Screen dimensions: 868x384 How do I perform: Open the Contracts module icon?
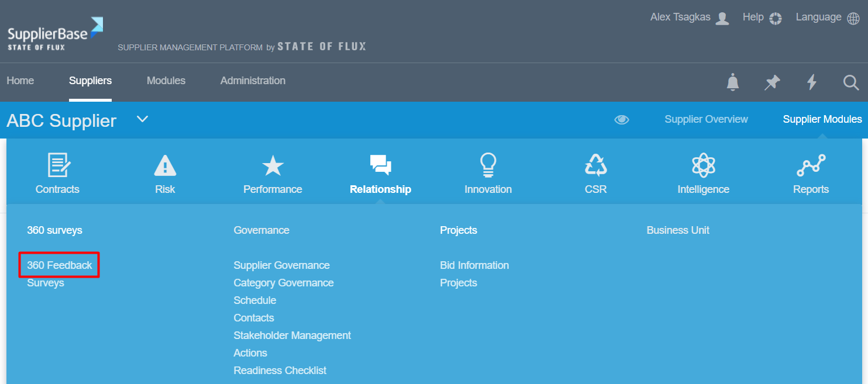pos(58,165)
